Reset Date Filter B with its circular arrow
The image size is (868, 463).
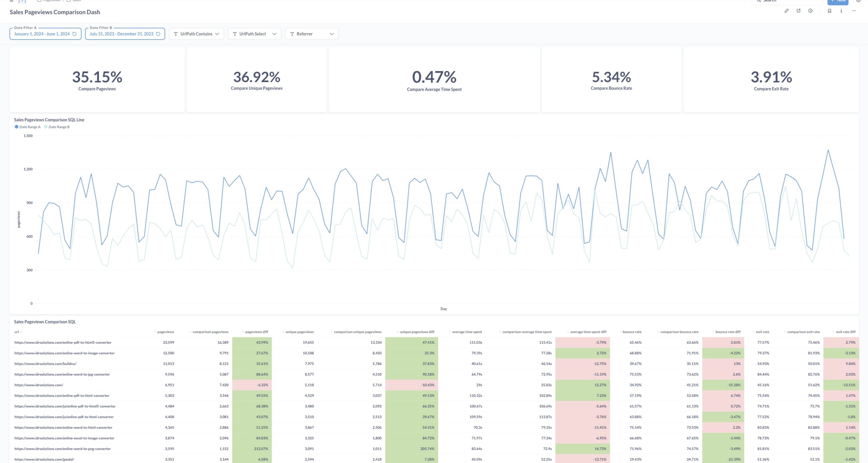point(158,34)
